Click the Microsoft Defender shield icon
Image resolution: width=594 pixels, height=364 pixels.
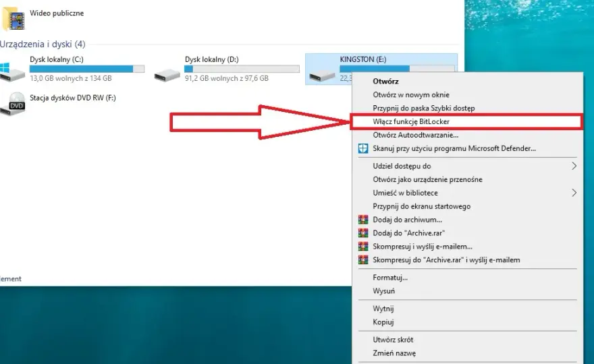pos(363,148)
